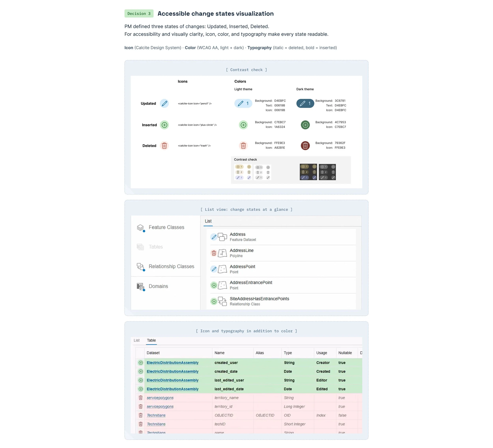This screenshot has width=493, height=448.
Task: Click the pencil icon beside the Updated label
Action: point(164,103)
